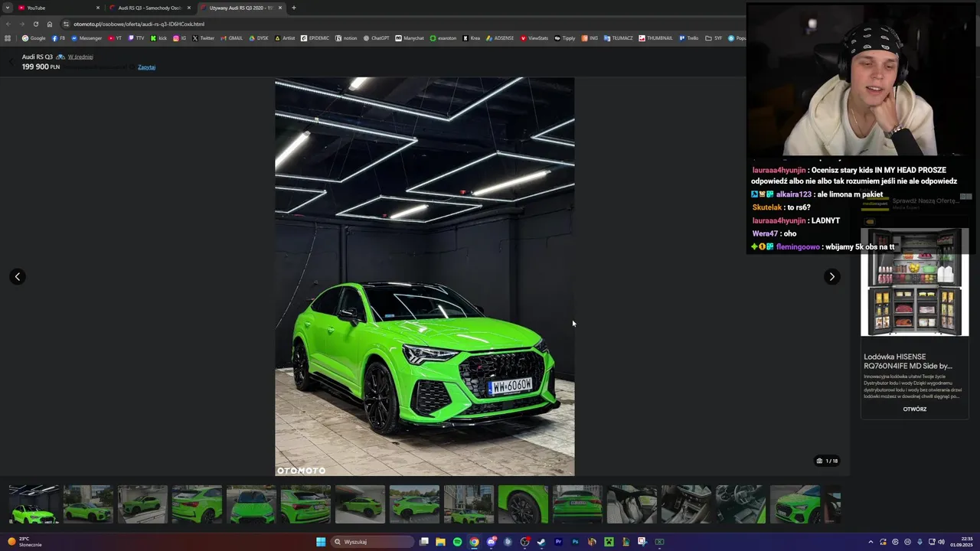Open the 'W średniej' price rating link
The height and width of the screenshot is (551, 980).
[80, 57]
